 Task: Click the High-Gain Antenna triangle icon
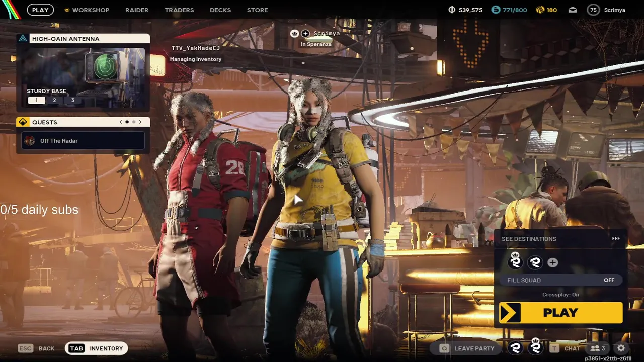pyautogui.click(x=23, y=38)
